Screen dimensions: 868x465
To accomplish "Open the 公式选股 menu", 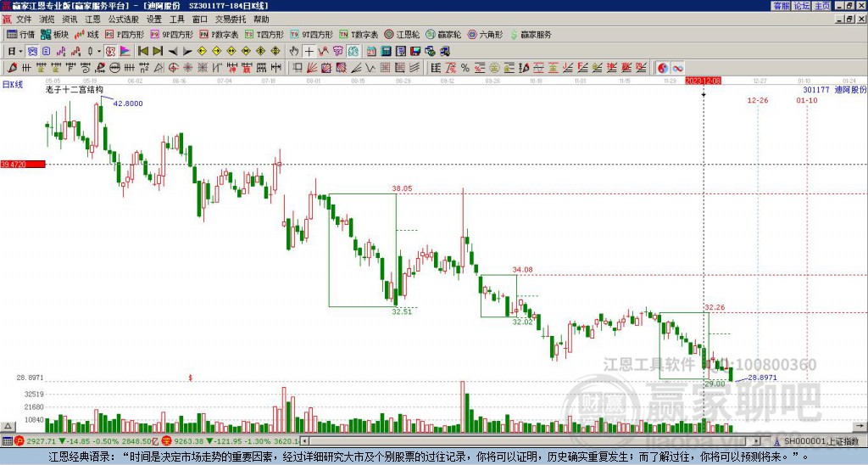I will 123,20.
